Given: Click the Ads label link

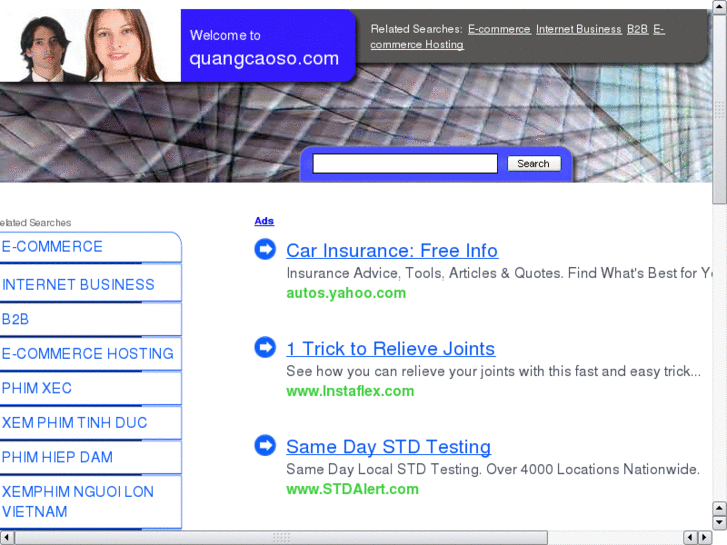Looking at the screenshot, I should click(264, 221).
